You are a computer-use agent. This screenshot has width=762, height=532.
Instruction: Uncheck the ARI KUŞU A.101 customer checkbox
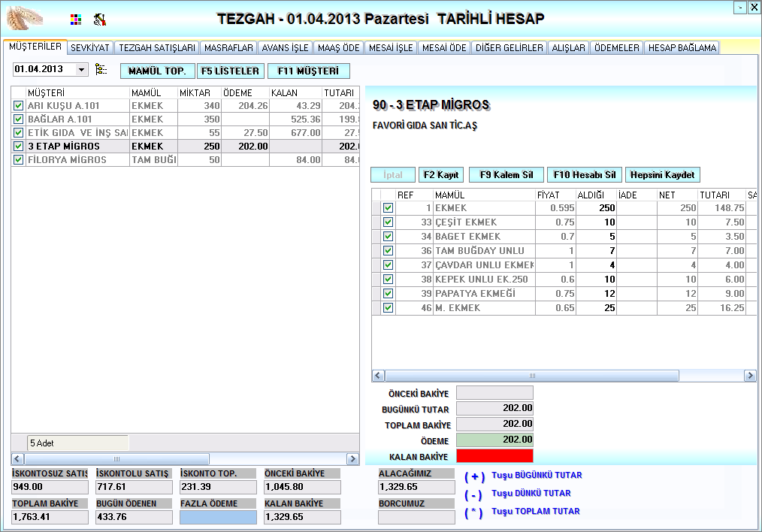pos(19,106)
